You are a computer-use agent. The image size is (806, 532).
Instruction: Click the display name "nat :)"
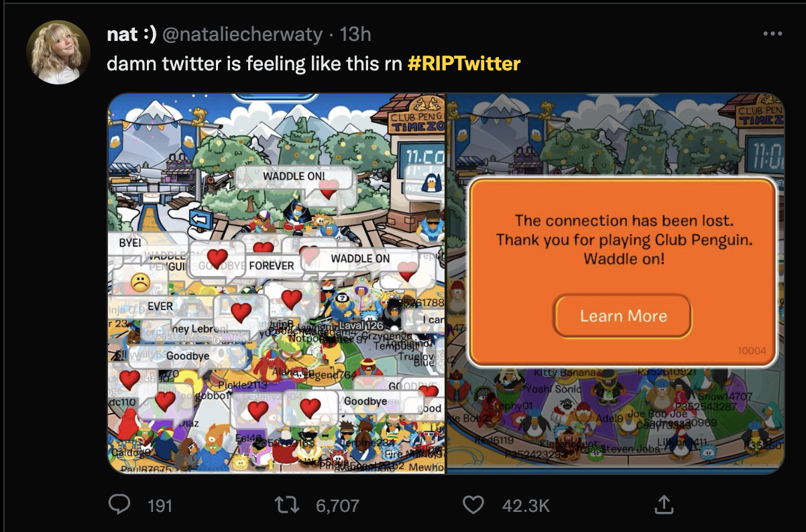131,34
